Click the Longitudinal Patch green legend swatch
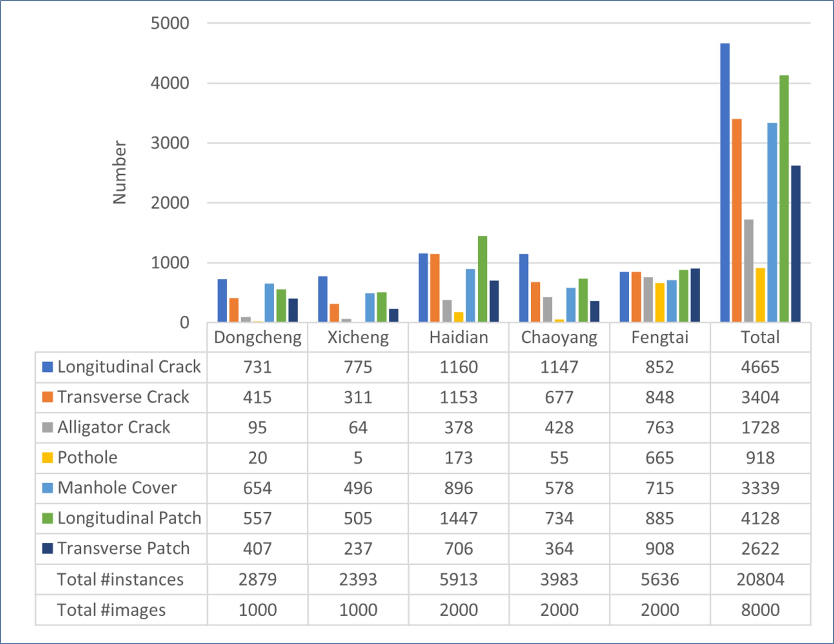The width and height of the screenshot is (834, 644). 47,518
